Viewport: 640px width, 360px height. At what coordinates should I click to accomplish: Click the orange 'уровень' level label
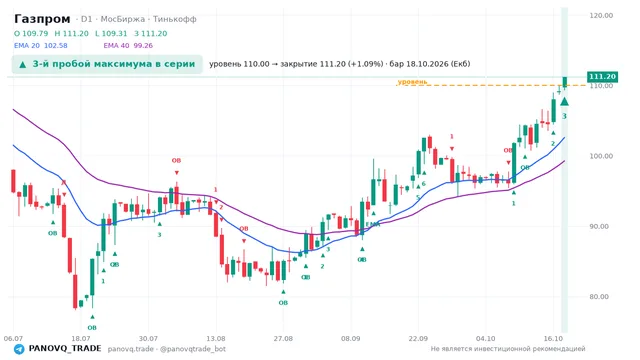click(x=412, y=82)
